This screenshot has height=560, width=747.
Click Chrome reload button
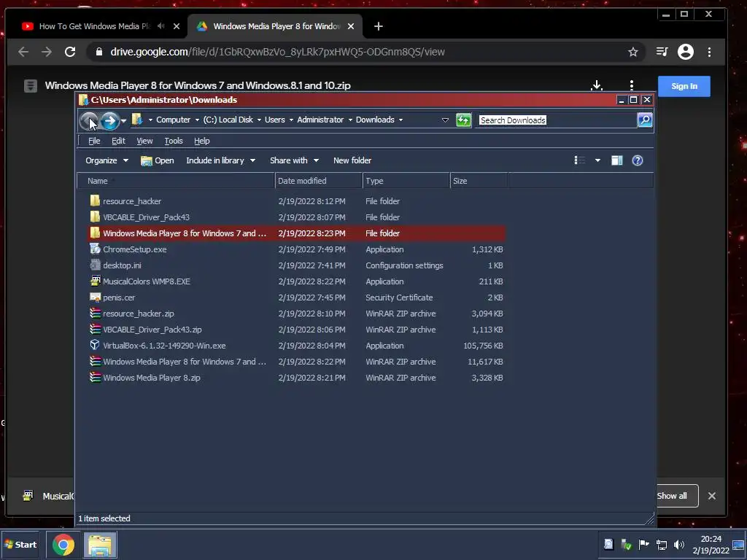point(70,52)
